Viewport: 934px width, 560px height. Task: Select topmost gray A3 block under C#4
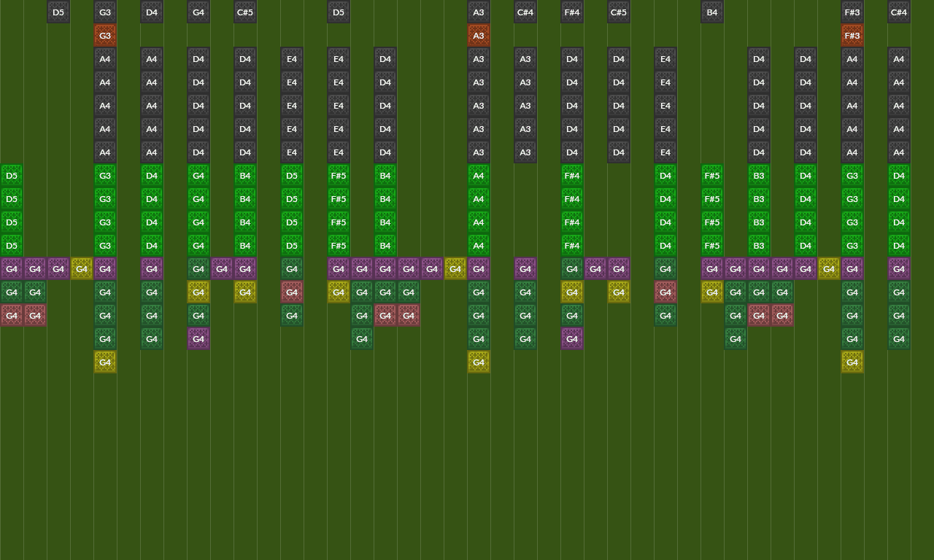[x=525, y=58]
